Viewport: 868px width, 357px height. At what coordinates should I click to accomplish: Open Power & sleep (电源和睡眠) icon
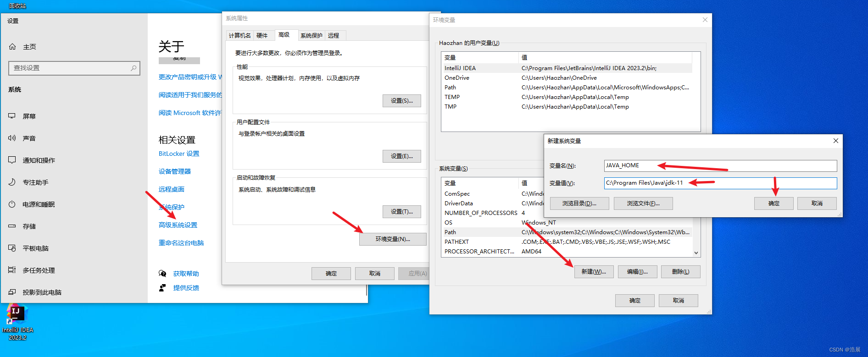point(12,204)
